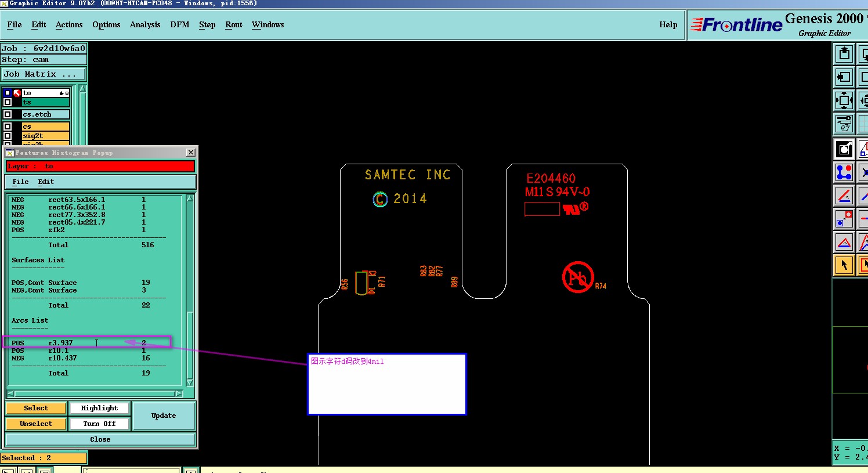This screenshot has height=473, width=868.
Task: Click the zoom home fit-all icon
Action: (844, 100)
